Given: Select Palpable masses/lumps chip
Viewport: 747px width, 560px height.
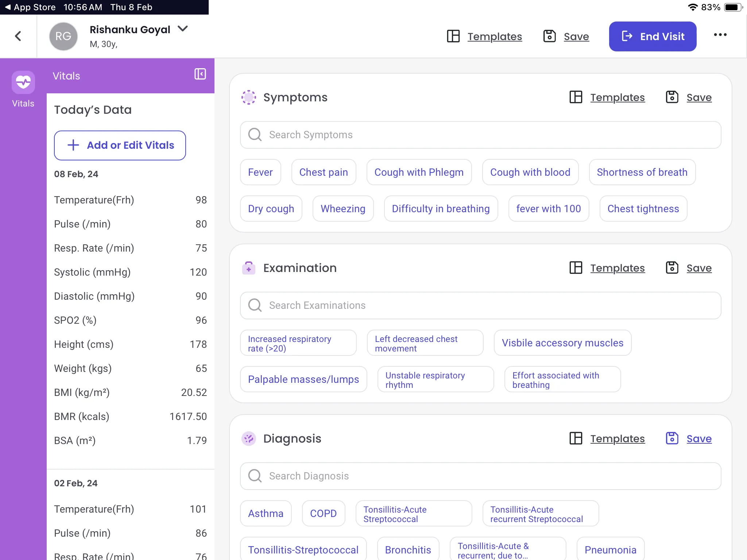Looking at the screenshot, I should [303, 379].
